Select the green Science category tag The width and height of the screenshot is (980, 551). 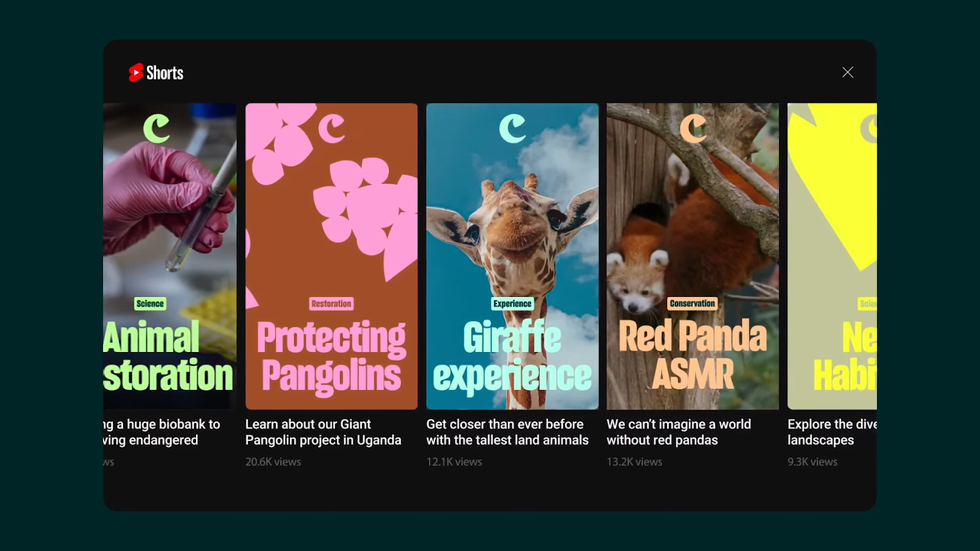pos(150,304)
